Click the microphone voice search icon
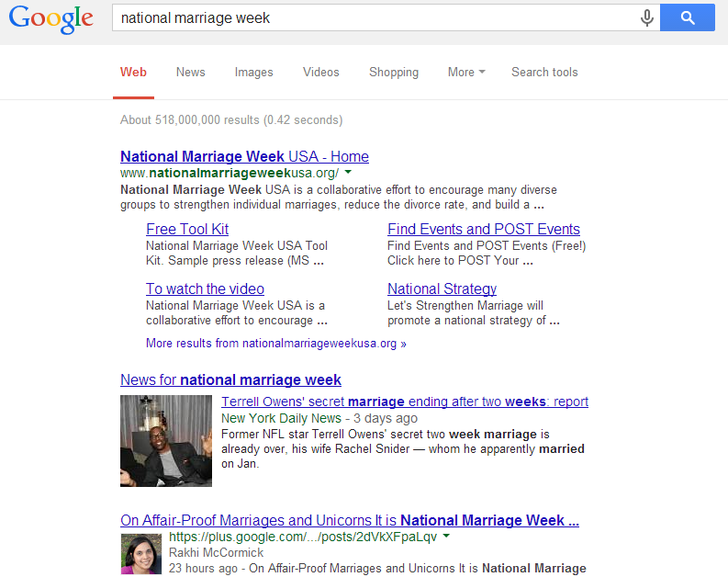 pos(646,18)
